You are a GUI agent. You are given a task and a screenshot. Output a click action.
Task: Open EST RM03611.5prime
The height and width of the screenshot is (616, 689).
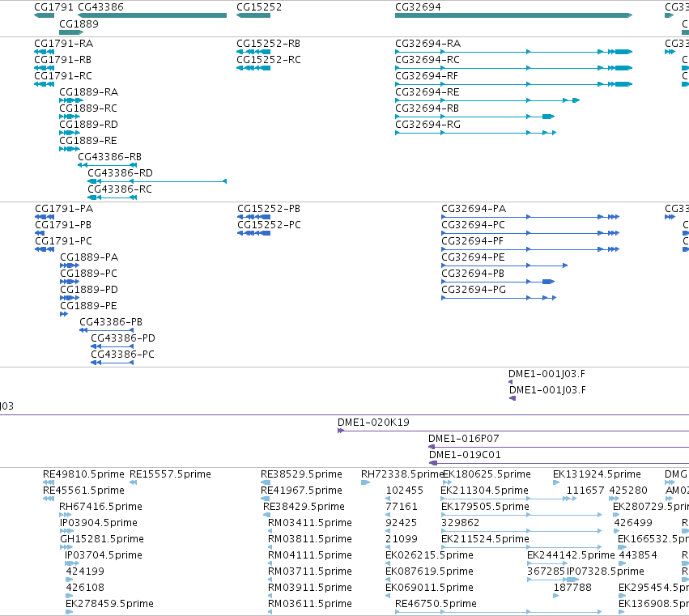point(310,604)
